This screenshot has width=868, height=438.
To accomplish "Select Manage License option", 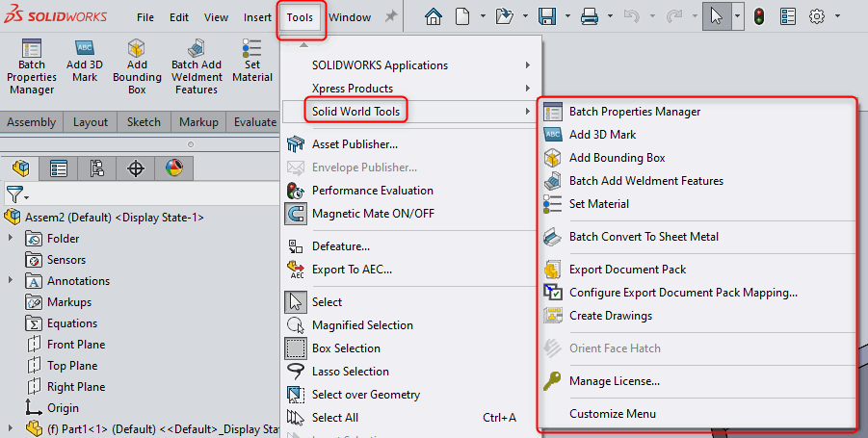I will click(x=614, y=381).
